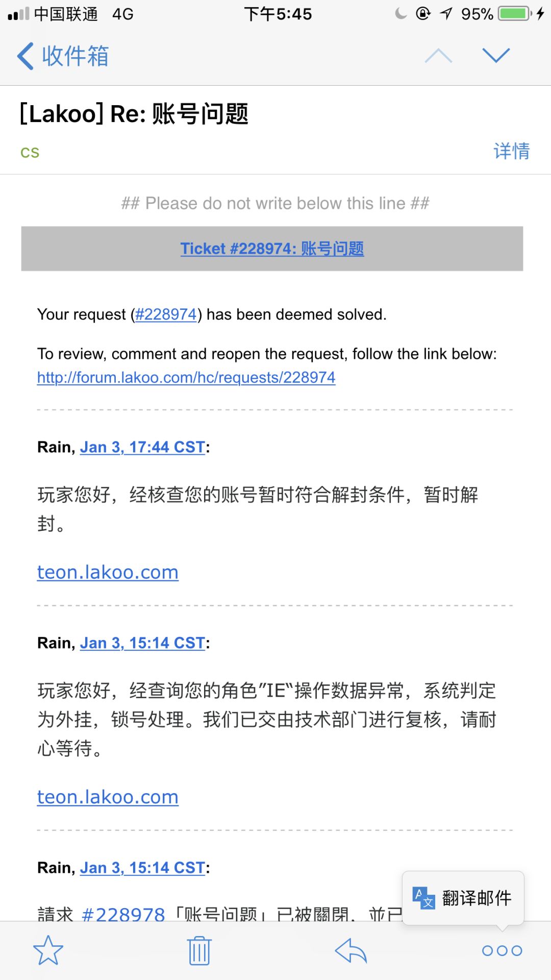Tap the reply arrow icon
Viewport: 551px width, 980px height.
tap(351, 950)
